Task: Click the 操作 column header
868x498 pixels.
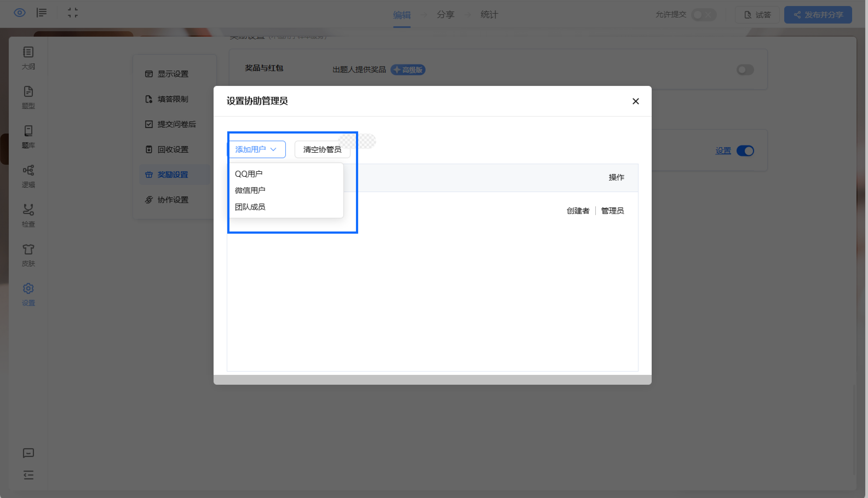Action: 616,177
